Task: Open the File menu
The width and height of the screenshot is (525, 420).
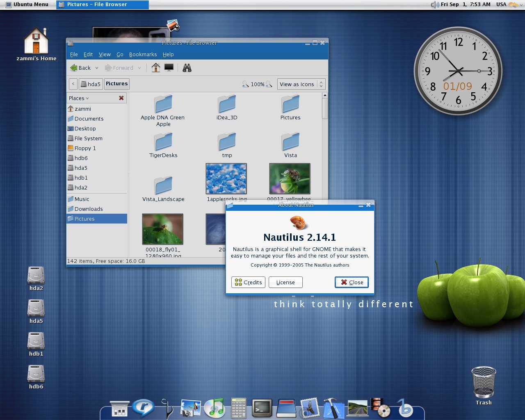Action: click(74, 54)
